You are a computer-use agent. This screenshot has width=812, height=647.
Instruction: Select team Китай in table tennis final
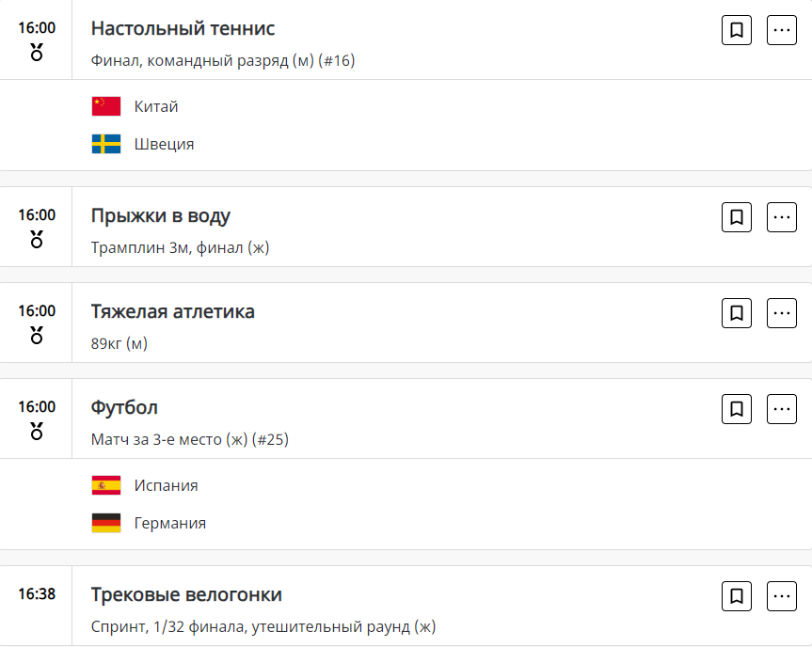click(x=156, y=106)
